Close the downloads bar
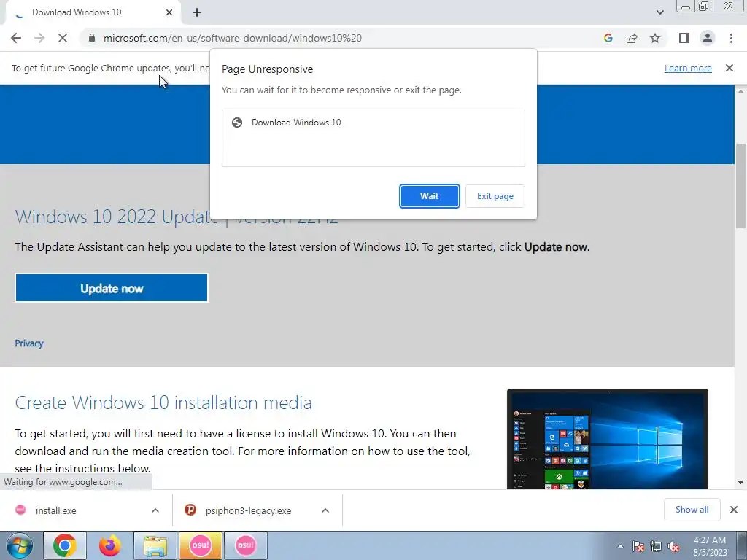This screenshot has width=747, height=560. point(734,510)
